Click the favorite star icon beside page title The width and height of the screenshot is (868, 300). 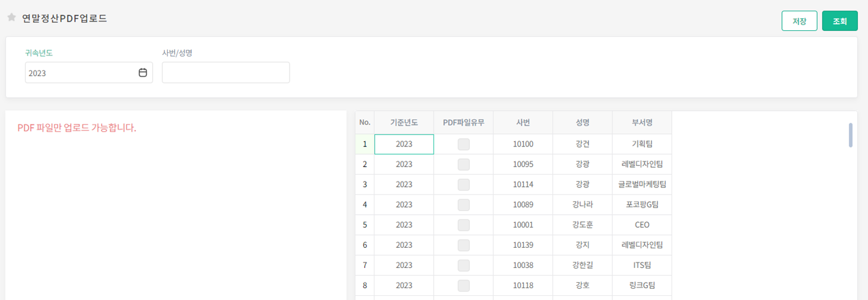tap(11, 18)
